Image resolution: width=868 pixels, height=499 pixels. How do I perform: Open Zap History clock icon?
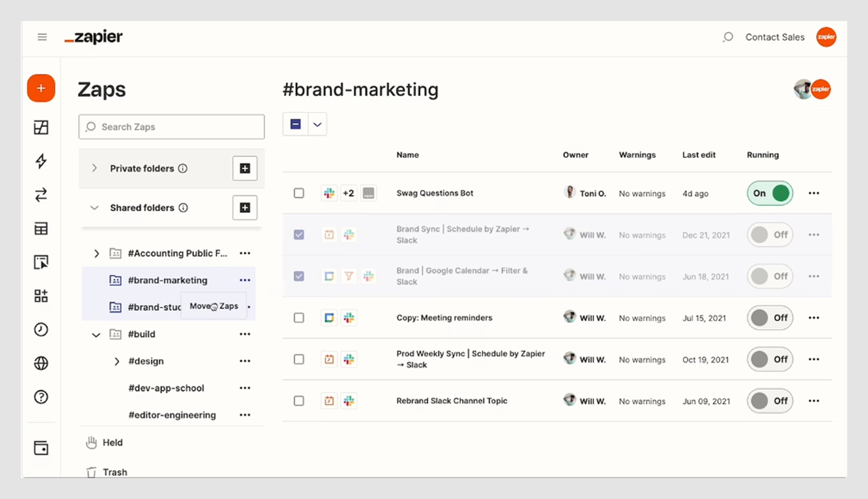point(41,329)
